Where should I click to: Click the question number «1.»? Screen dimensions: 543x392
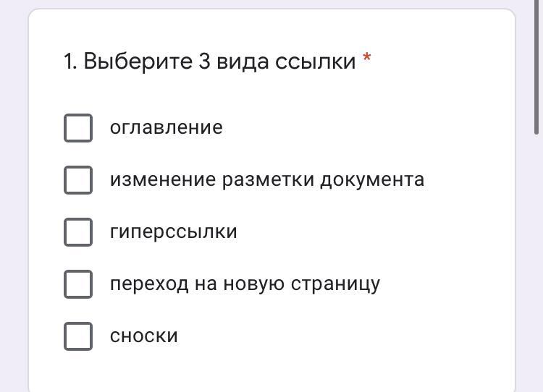click(x=70, y=62)
